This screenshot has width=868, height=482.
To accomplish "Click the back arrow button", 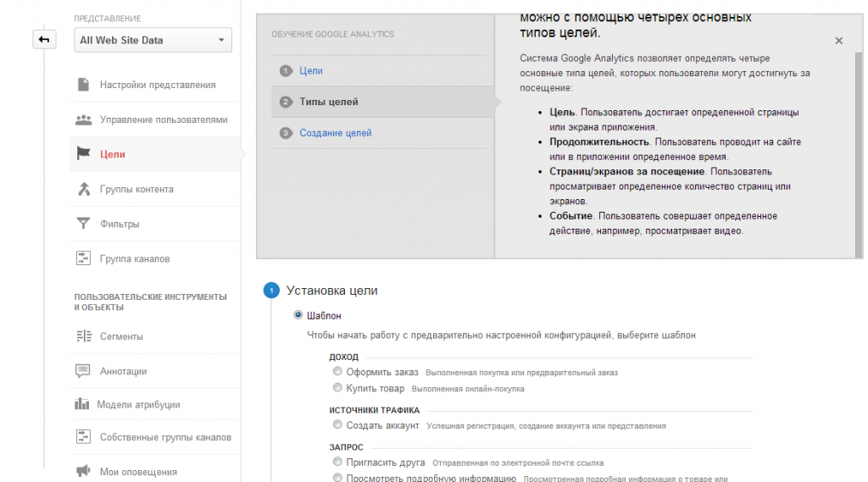I will (44, 40).
